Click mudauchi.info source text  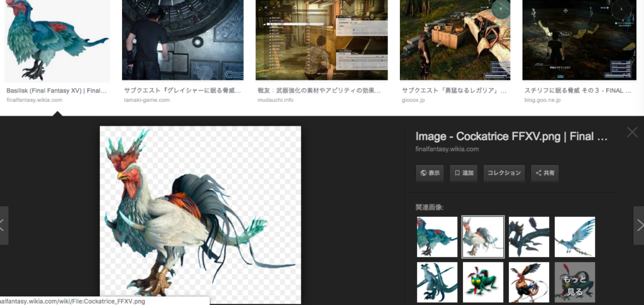[275, 100]
